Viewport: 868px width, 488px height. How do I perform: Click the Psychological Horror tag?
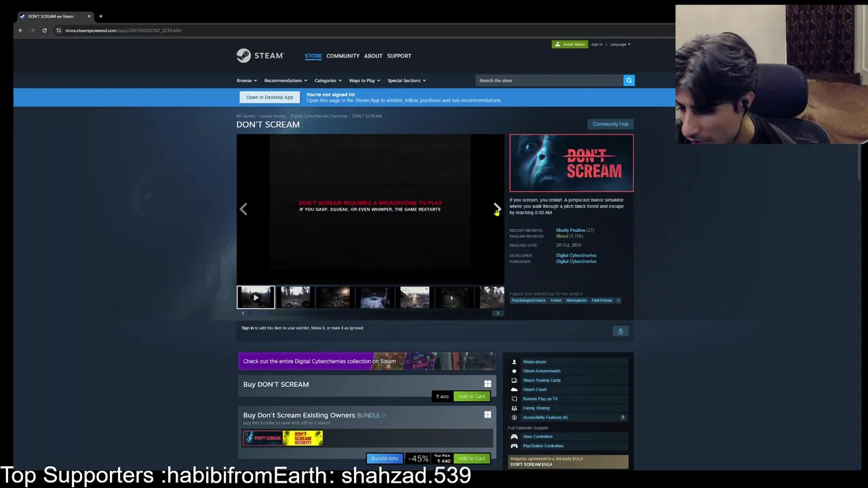528,300
